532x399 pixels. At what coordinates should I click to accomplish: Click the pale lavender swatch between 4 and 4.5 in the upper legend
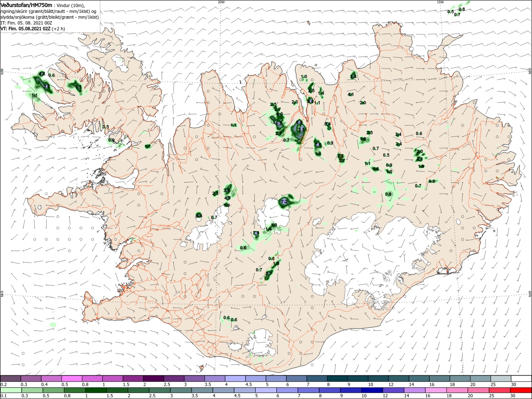[x=235, y=378]
